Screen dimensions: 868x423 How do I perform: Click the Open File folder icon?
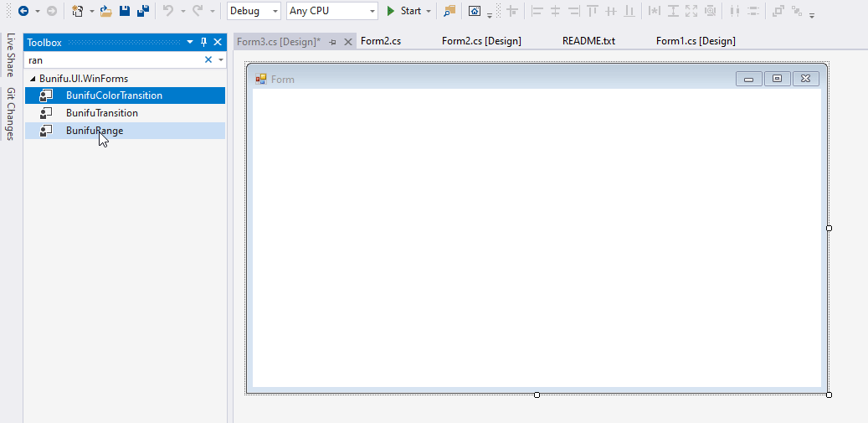[106, 11]
